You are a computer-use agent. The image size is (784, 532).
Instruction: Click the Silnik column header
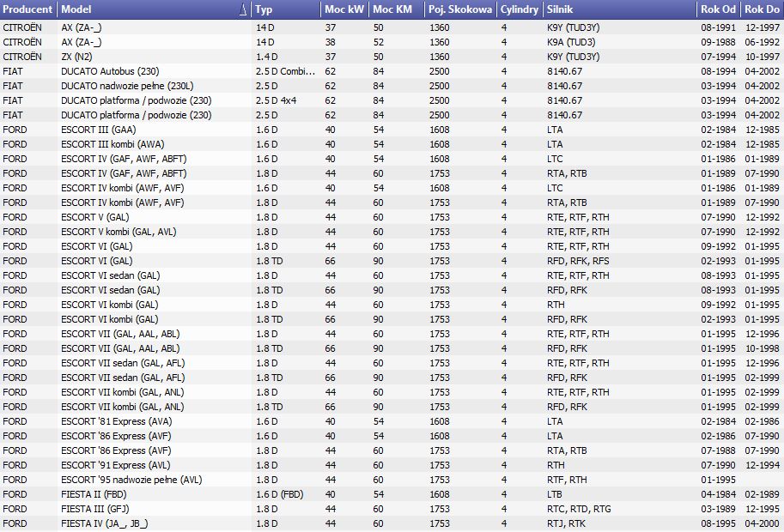click(x=619, y=9)
